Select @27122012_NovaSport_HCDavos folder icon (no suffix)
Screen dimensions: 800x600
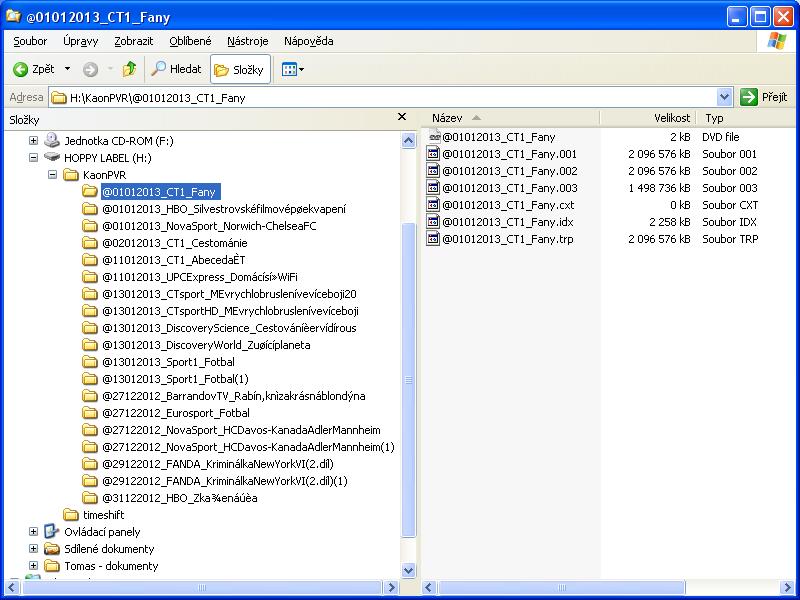[x=90, y=430]
